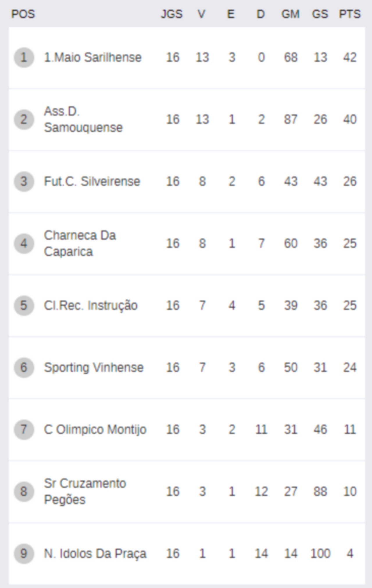Click the position 1 badge

[x=24, y=57]
